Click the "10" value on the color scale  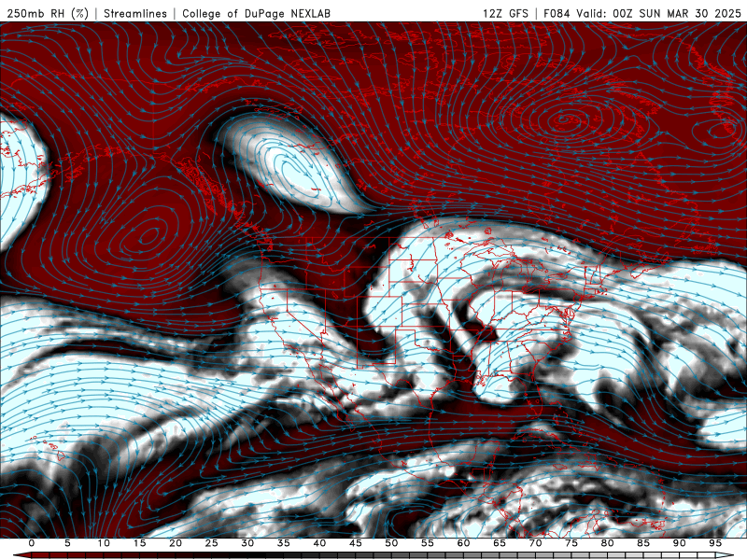(104, 543)
